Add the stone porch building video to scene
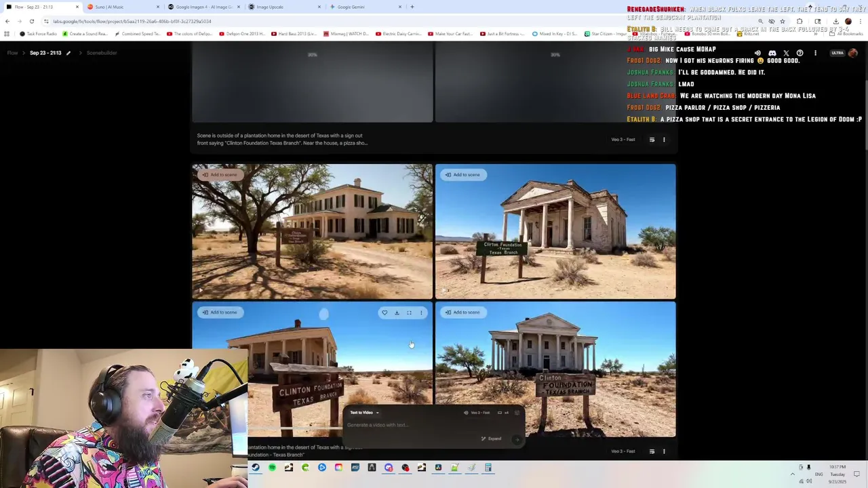This screenshot has height=488, width=868. [x=462, y=175]
